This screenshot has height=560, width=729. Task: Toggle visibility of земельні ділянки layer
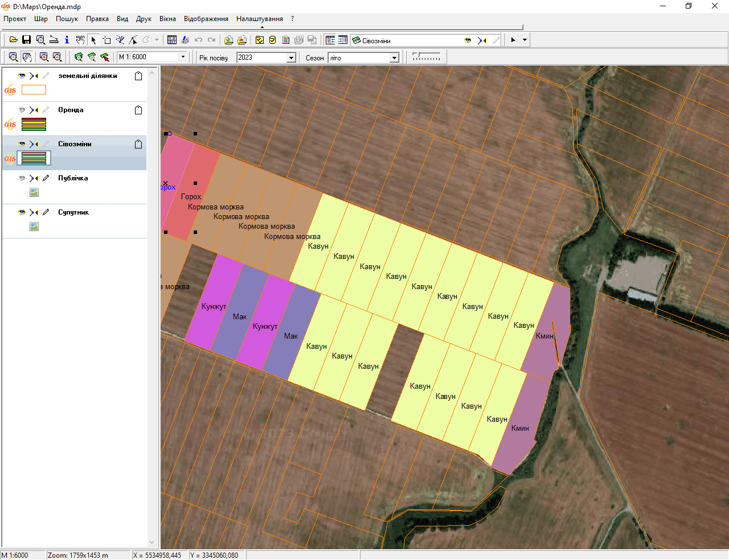22,76
